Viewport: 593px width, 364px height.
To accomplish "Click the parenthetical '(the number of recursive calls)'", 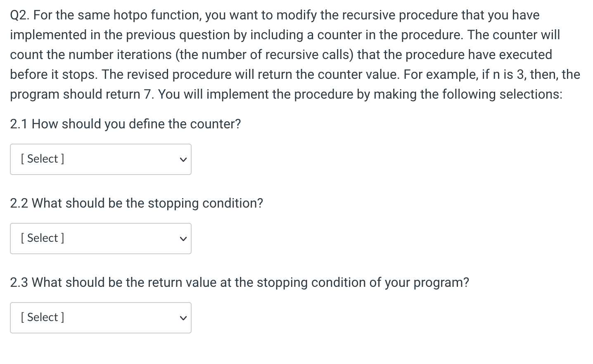I will (x=264, y=55).
